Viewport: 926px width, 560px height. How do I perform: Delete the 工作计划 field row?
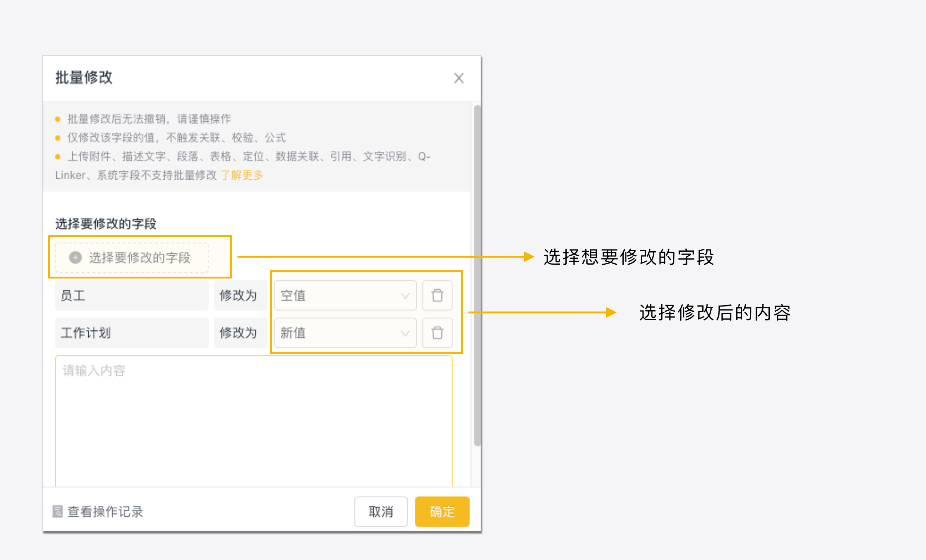coord(437,333)
